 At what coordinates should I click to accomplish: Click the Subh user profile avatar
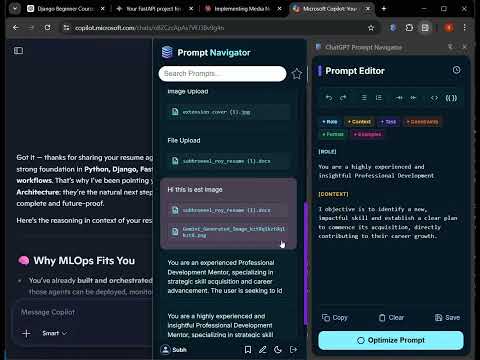pyautogui.click(x=165, y=349)
